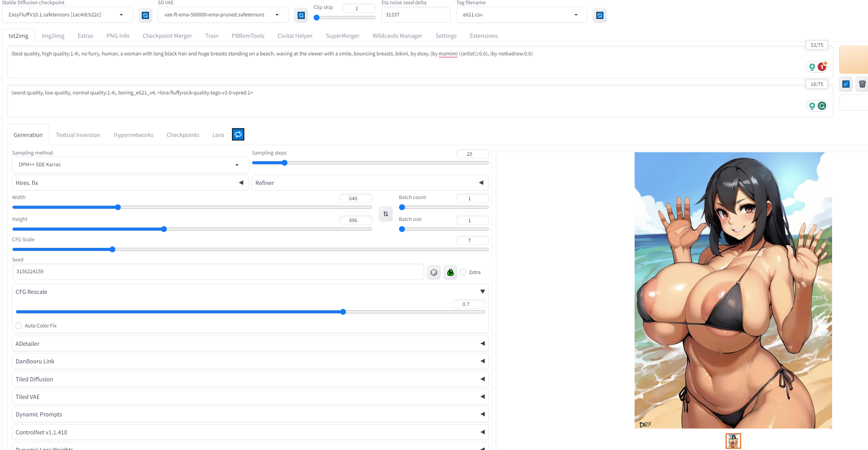Expand the Tiled Diffusion section
The width and height of the screenshot is (868, 450).
(251, 379)
